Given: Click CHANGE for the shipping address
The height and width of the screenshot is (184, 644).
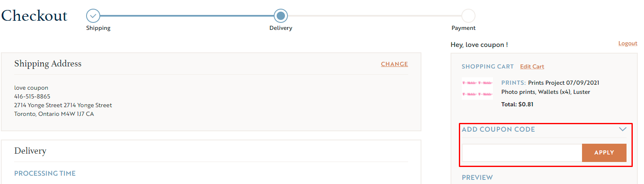Looking at the screenshot, I should (394, 64).
